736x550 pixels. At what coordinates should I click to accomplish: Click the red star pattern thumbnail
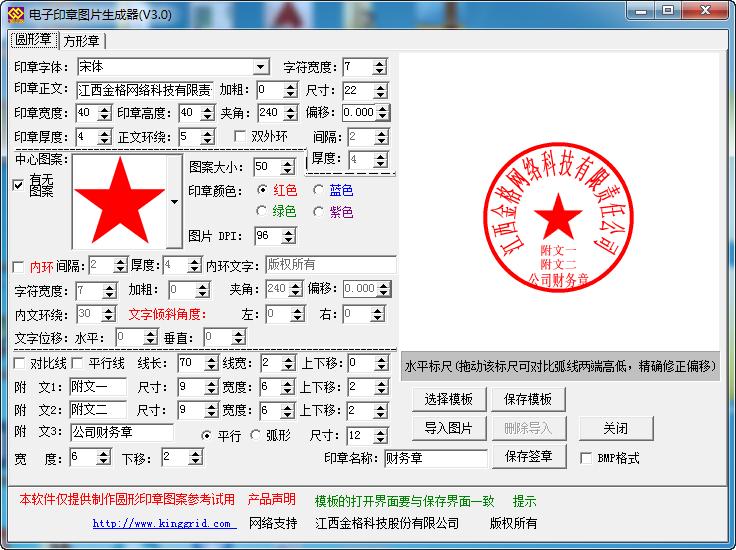(120, 201)
